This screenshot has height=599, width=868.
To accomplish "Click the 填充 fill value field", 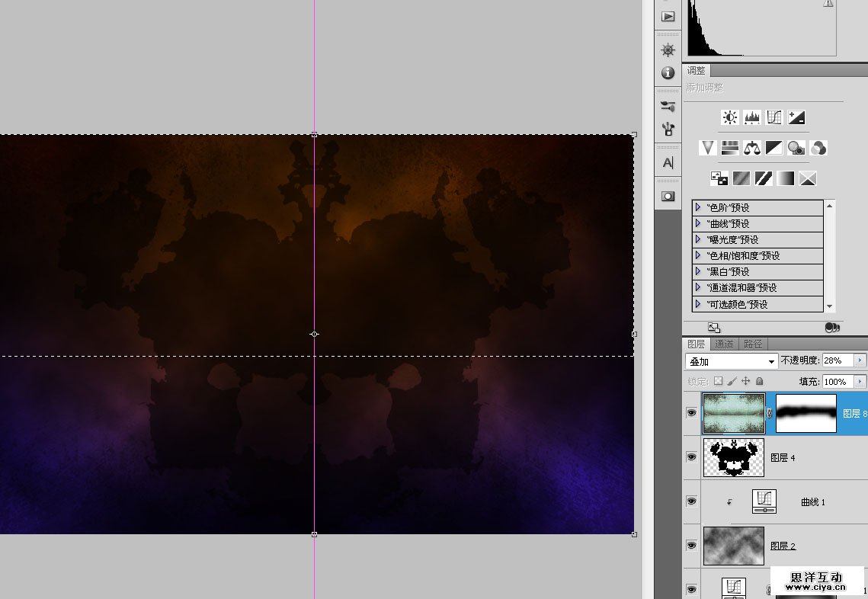I will point(835,381).
